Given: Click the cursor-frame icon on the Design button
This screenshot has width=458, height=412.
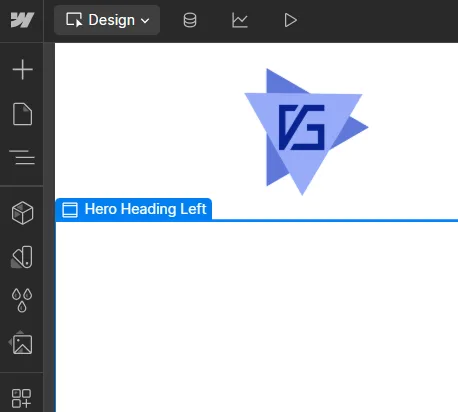Looking at the screenshot, I should 74,20.
